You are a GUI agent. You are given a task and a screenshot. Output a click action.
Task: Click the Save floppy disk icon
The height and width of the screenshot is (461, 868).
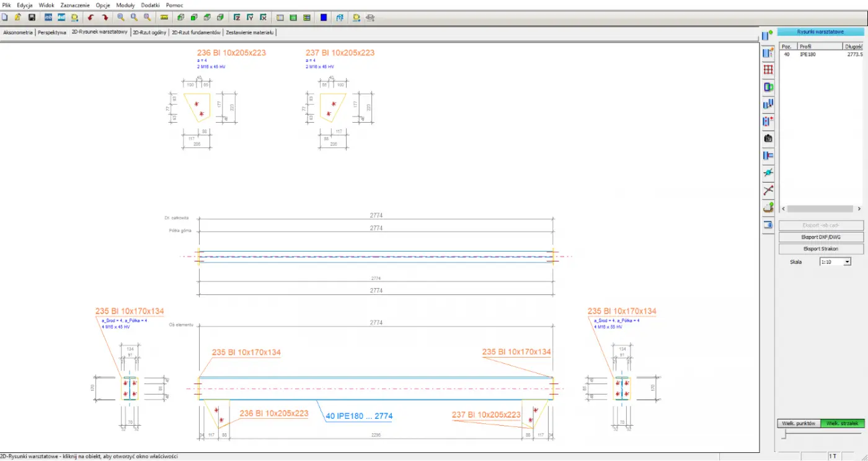tap(32, 17)
